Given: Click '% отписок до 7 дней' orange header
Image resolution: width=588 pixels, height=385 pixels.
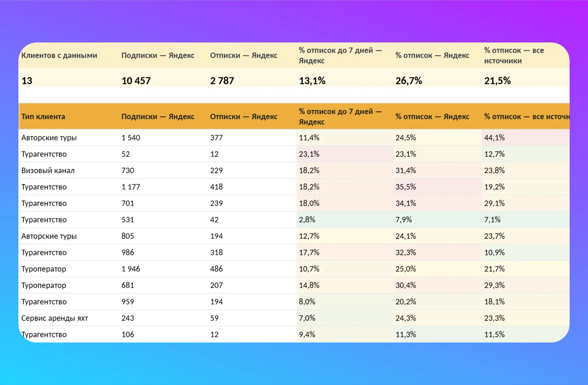Looking at the screenshot, I should tap(340, 117).
